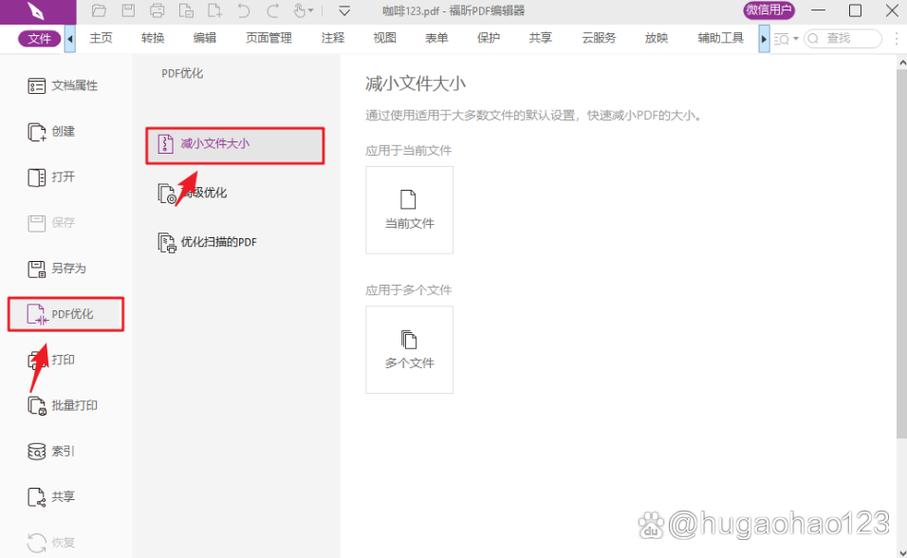Click the Foxit logo in title bar
Image resolution: width=907 pixels, height=558 pixels.
point(36,12)
